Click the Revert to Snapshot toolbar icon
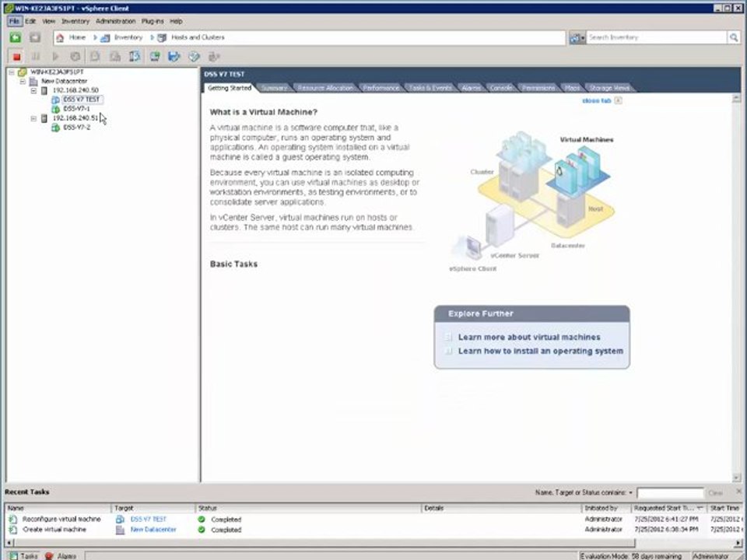This screenshot has height=560, width=747. point(115,57)
